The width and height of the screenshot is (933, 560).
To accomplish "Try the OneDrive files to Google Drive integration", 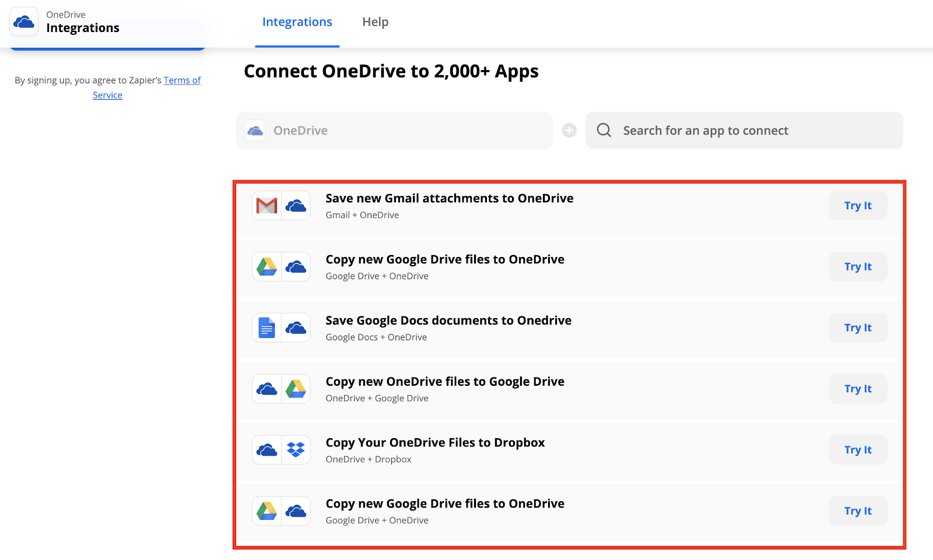I will click(858, 389).
